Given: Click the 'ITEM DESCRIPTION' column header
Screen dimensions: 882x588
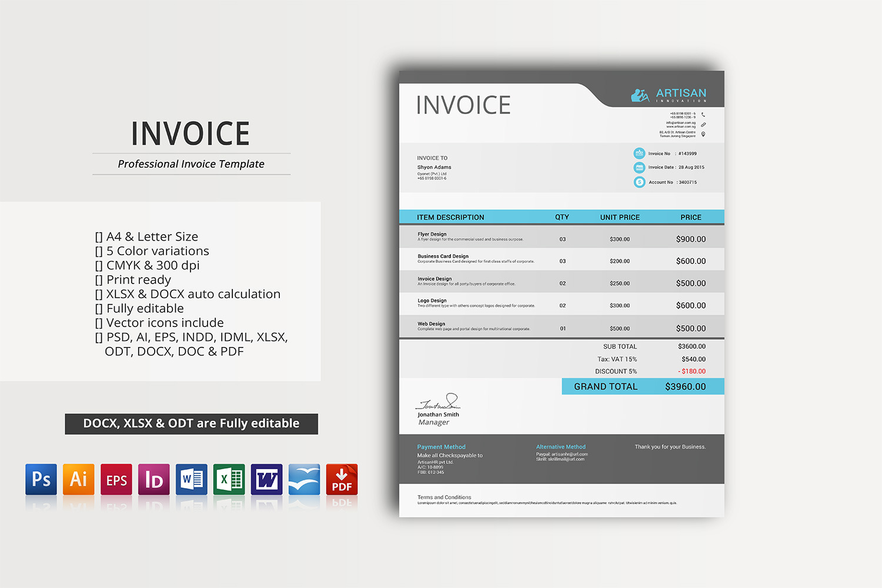Looking at the screenshot, I should tap(450, 218).
